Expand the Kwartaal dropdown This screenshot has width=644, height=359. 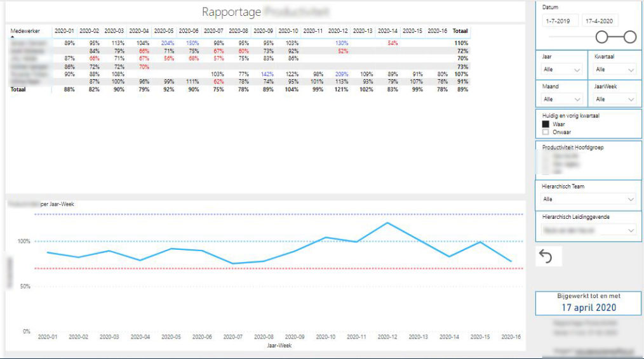click(x=614, y=69)
